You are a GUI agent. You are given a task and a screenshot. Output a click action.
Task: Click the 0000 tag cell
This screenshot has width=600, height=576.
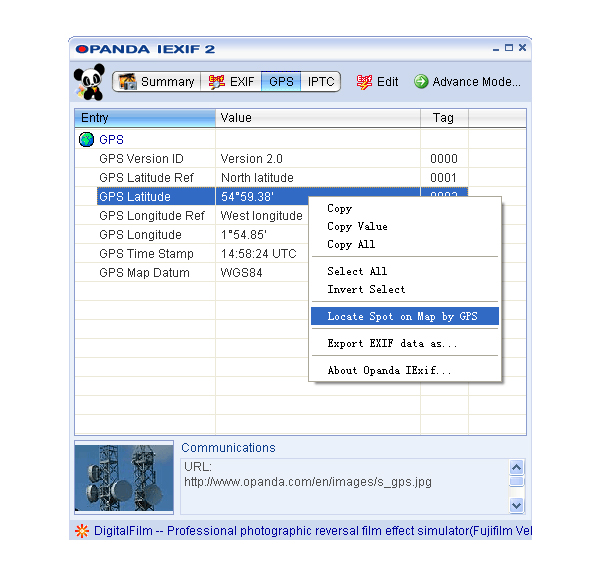coord(444,158)
